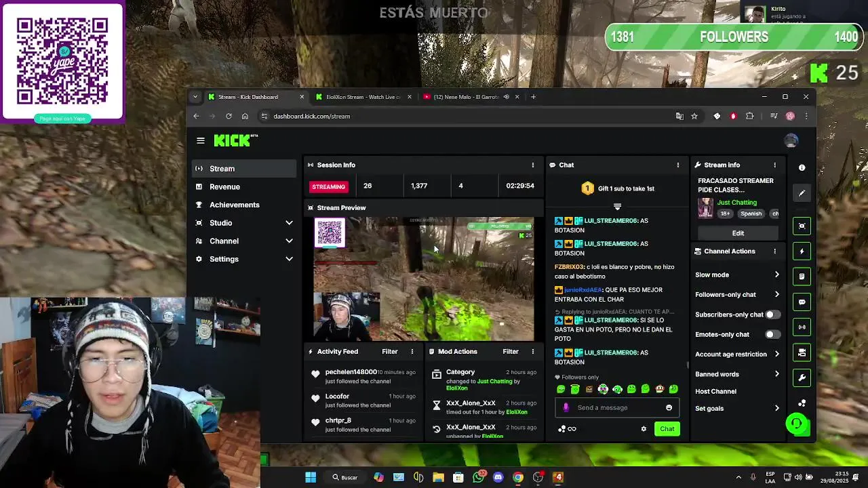Click the lightning bolt icon in right sidebar
The width and height of the screenshot is (868, 488).
click(x=802, y=251)
